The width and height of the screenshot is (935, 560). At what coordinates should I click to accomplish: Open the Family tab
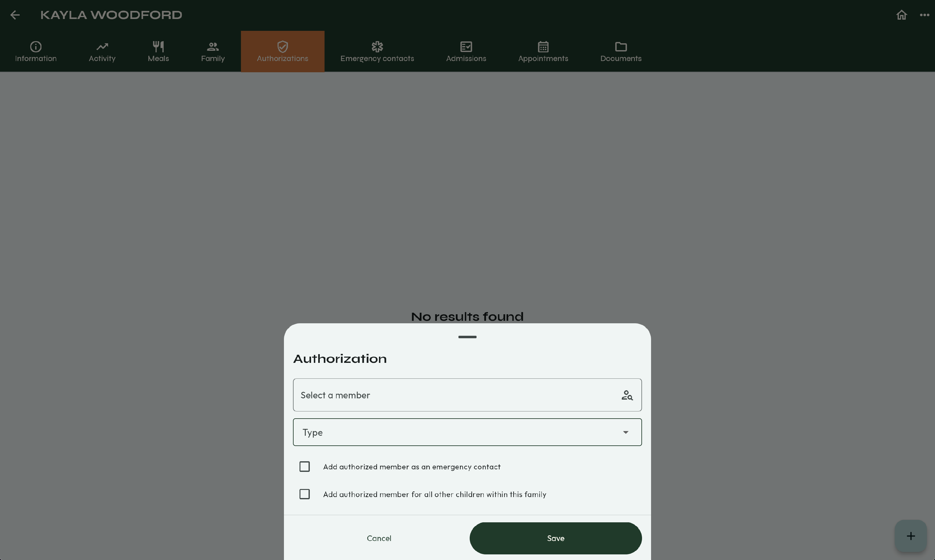point(213,51)
